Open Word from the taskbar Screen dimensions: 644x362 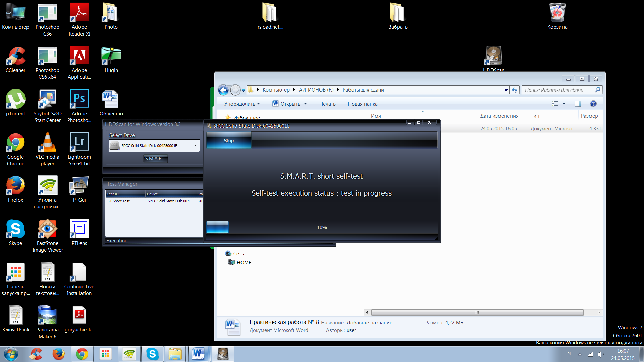pos(199,354)
